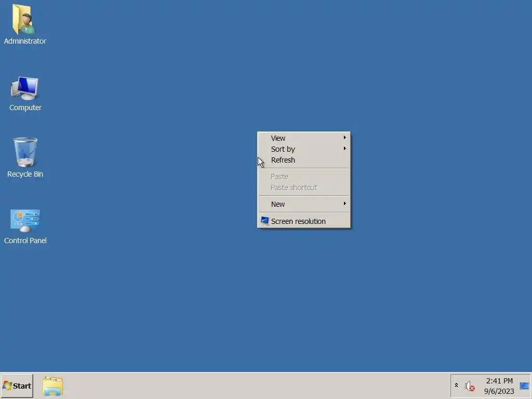Open the Start menu

coord(17,386)
